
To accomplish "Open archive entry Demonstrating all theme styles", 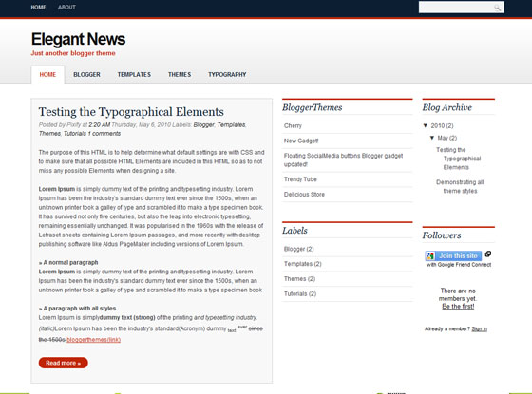I will [460, 186].
